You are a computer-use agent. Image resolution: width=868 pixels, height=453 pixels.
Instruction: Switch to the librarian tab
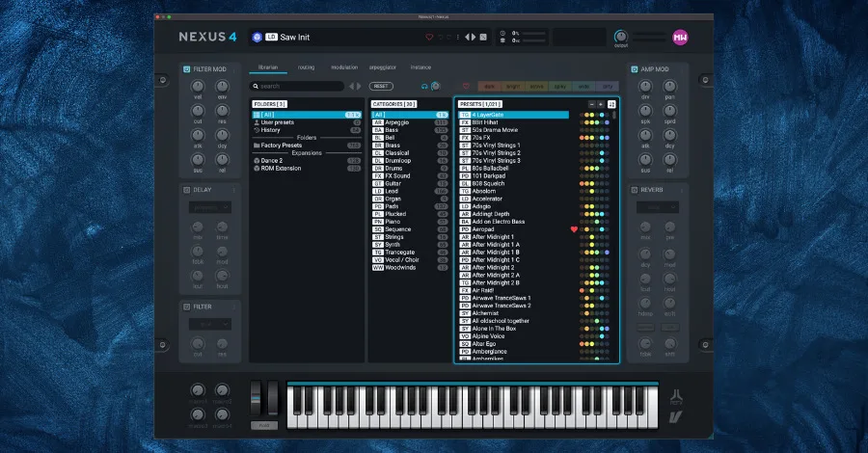coord(268,67)
